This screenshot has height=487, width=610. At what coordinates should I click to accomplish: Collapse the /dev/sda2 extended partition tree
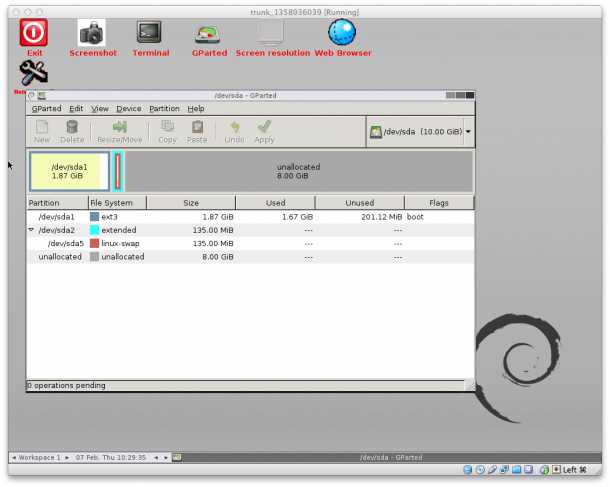(32, 230)
